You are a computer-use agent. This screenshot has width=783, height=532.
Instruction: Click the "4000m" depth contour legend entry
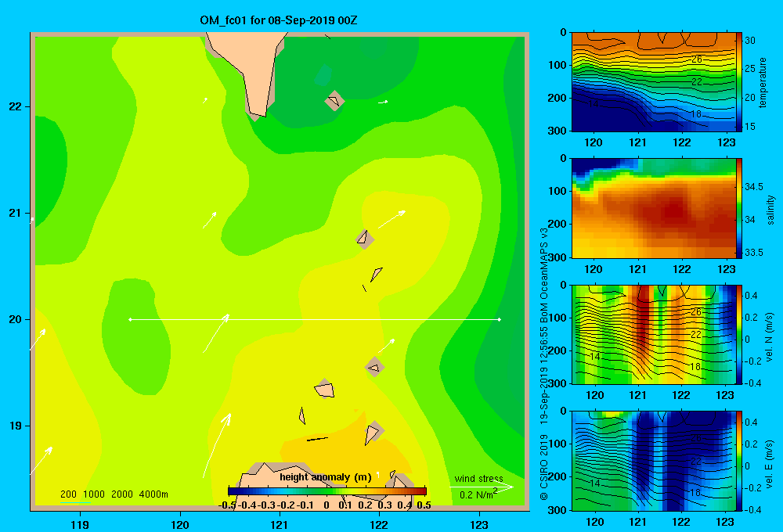tap(153, 494)
